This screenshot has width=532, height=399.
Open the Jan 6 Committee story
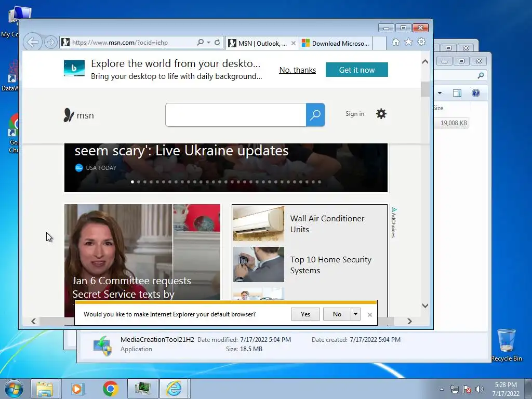click(x=131, y=287)
